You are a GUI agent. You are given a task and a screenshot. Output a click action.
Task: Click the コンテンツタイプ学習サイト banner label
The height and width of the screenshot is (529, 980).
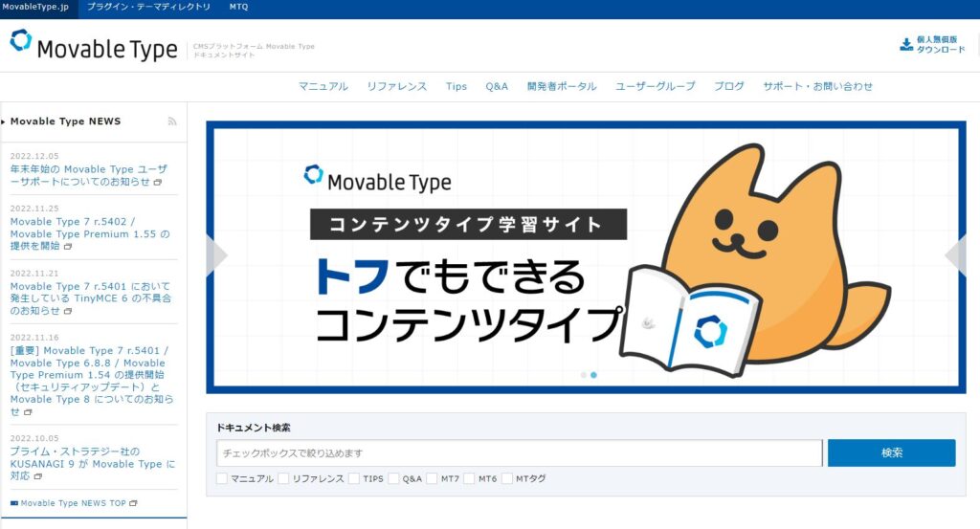(468, 224)
